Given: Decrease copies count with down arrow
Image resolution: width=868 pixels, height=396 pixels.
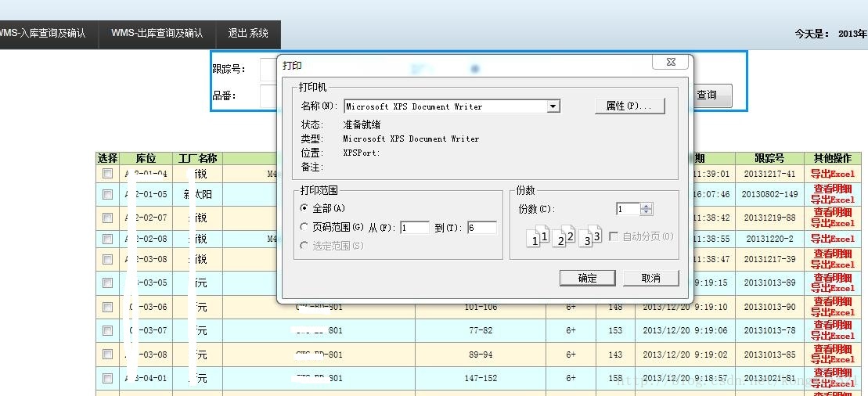Looking at the screenshot, I should click(646, 212).
